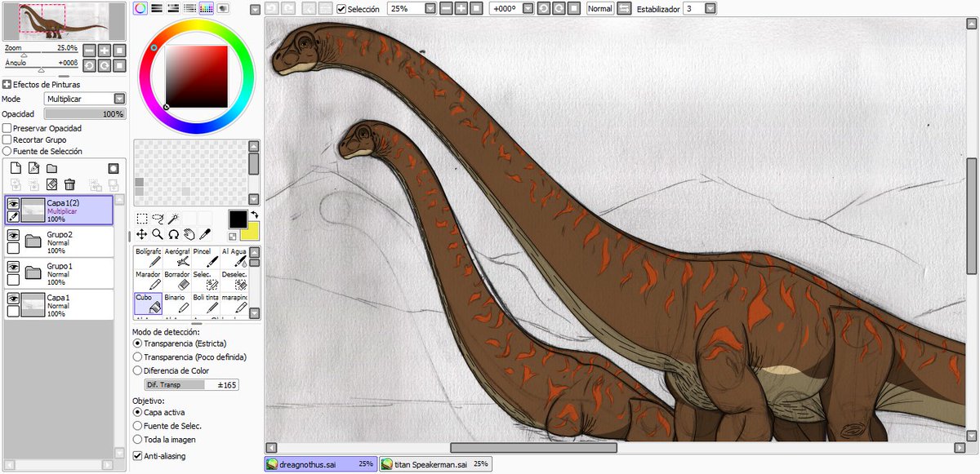Viewport: 980px width, 474px height.
Task: Choose the rectangular selection tool
Action: pos(142,219)
